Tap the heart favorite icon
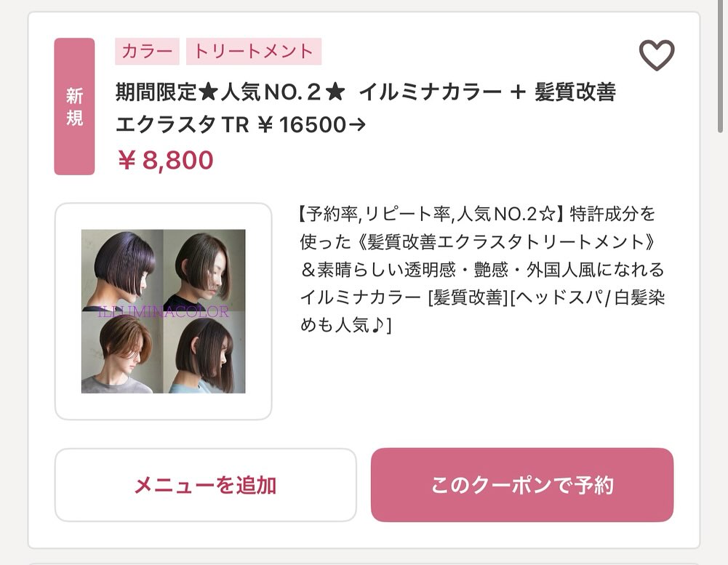This screenshot has height=565, width=728. pyautogui.click(x=657, y=55)
